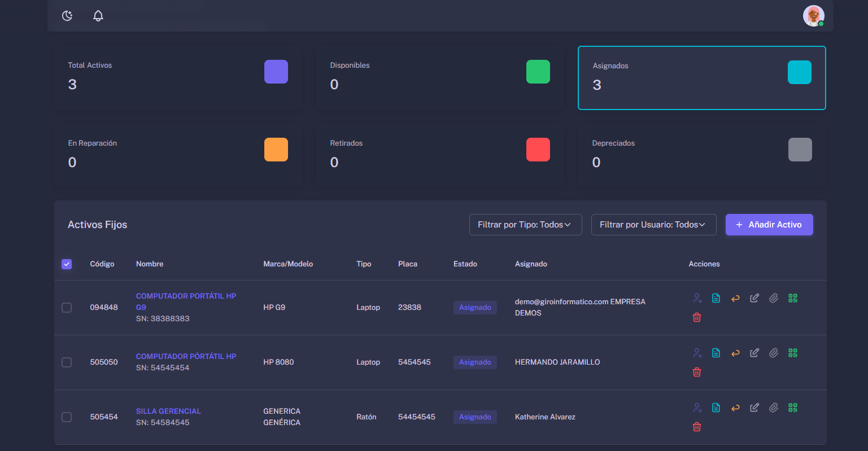This screenshot has height=451, width=868.
Task: Toggle dark mode with the moon icon
Action: tap(67, 16)
